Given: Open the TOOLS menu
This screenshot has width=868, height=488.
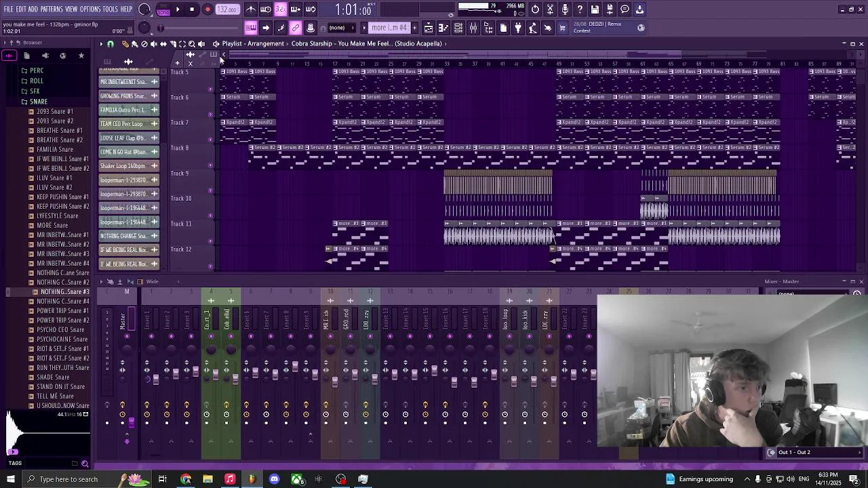Looking at the screenshot, I should click(111, 9).
